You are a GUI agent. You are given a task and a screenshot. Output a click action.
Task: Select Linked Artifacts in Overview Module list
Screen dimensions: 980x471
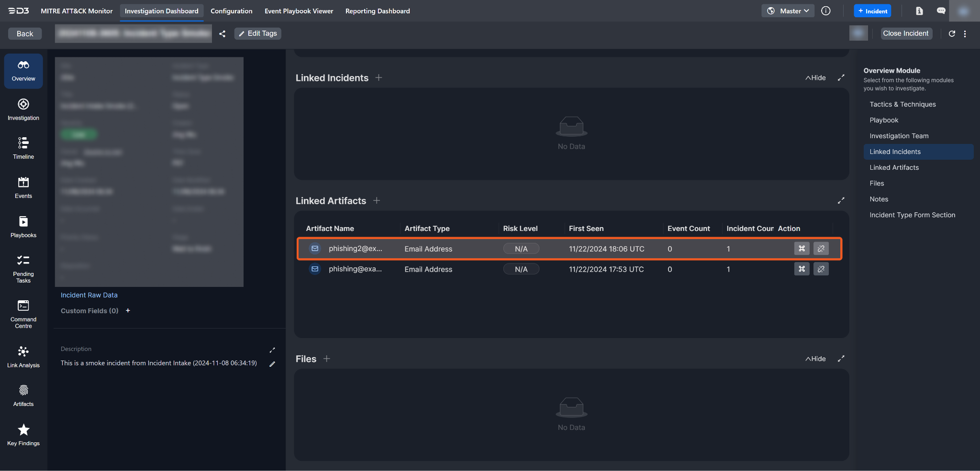coord(894,167)
